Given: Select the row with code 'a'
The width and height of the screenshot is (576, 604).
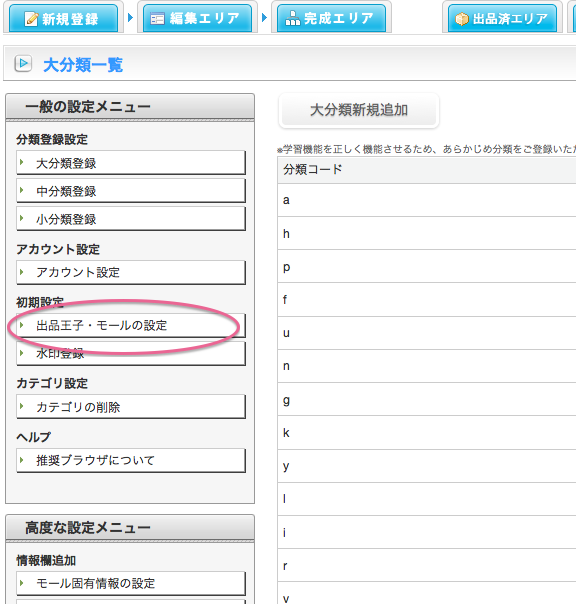Looking at the screenshot, I should (x=427, y=200).
